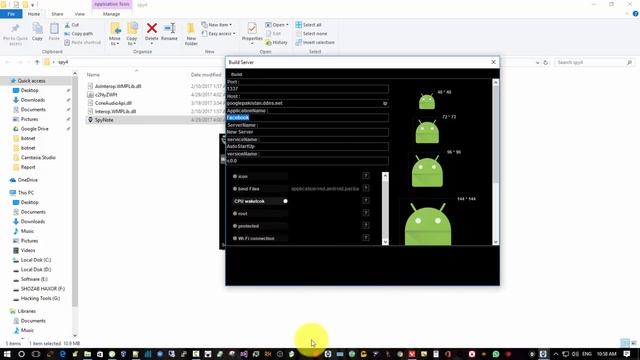
Task: Toggle the CPU wakelock switch
Action: coord(285,201)
